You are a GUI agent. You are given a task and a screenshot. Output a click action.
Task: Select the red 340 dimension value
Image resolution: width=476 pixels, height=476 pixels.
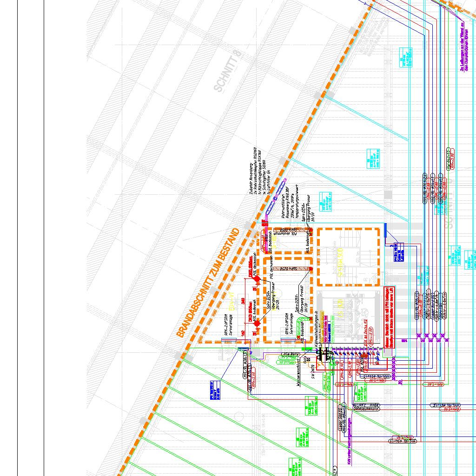(244, 302)
